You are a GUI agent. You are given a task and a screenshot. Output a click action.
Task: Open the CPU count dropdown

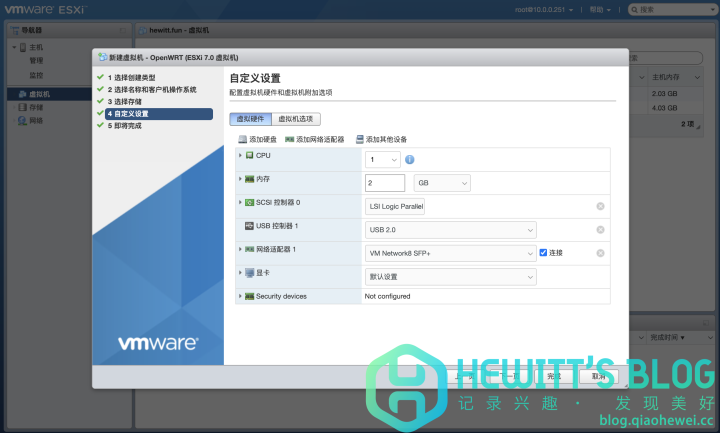[382, 159]
